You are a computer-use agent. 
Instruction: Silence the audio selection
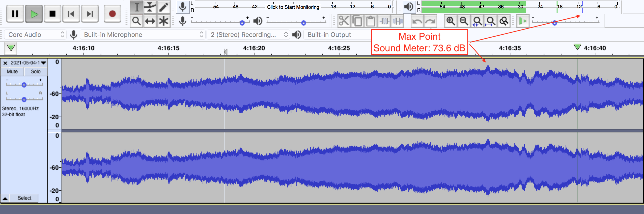398,21
